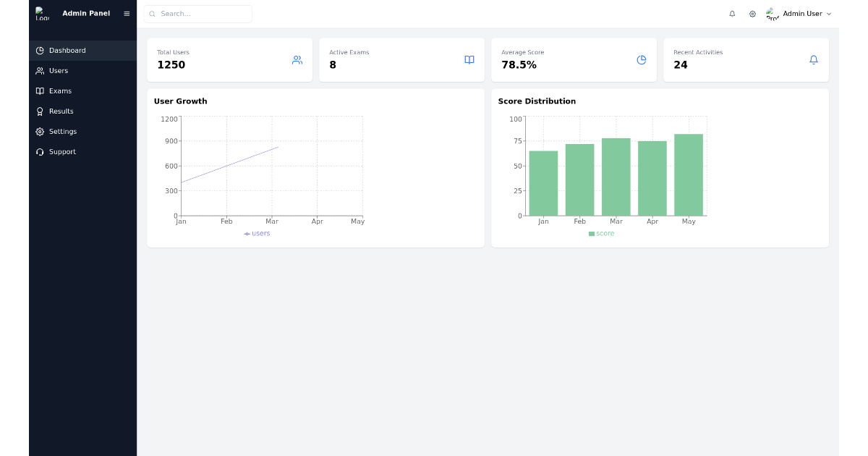Open the Settings gear icon in sidebar
The image size is (868, 456).
tap(41, 131)
